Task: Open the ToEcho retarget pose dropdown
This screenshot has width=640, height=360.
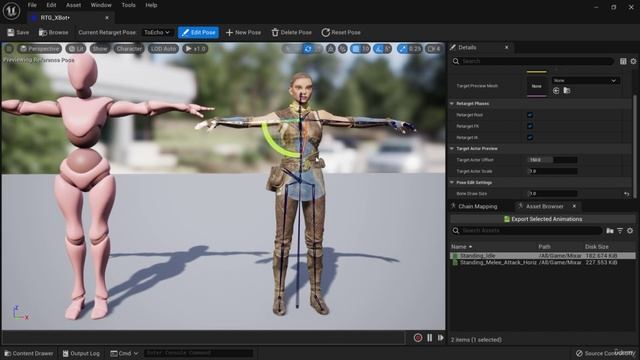Action: tap(157, 32)
